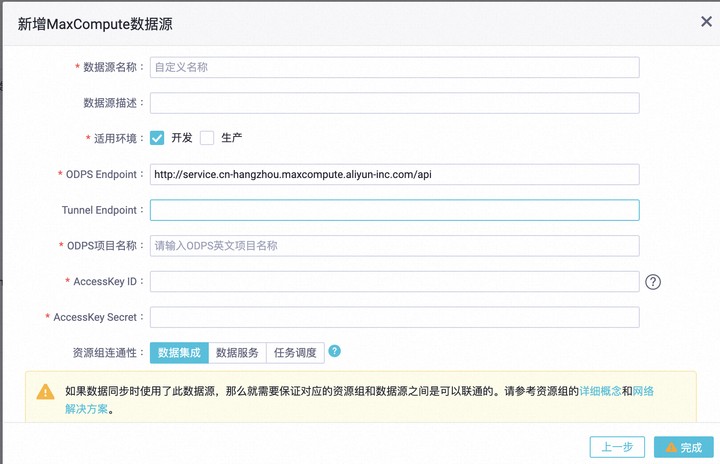Screen dimensions: 720x464
Task: Click the 资源组连通性 label
Action: tap(105, 353)
